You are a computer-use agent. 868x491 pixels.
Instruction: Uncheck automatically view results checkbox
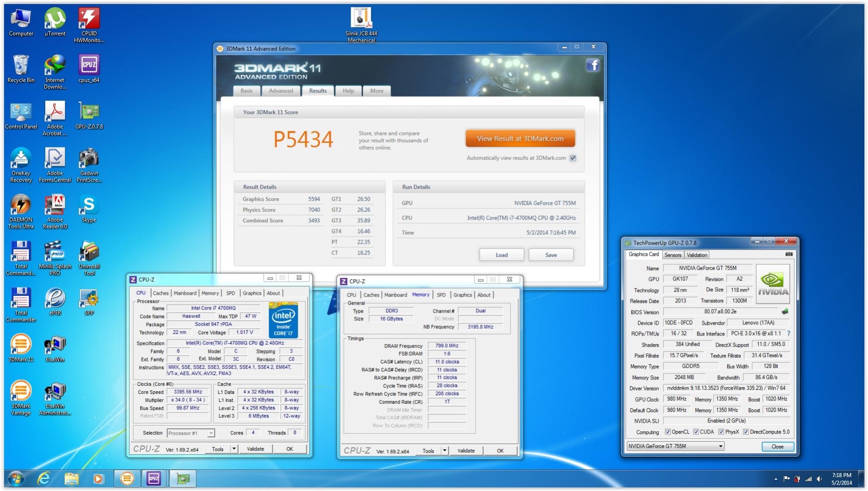click(573, 158)
